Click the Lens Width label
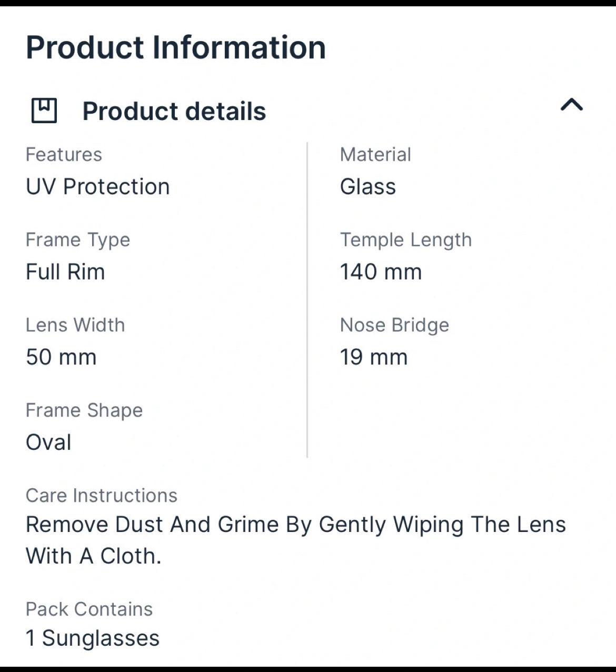Screen dimensions: 616x672 (75, 325)
